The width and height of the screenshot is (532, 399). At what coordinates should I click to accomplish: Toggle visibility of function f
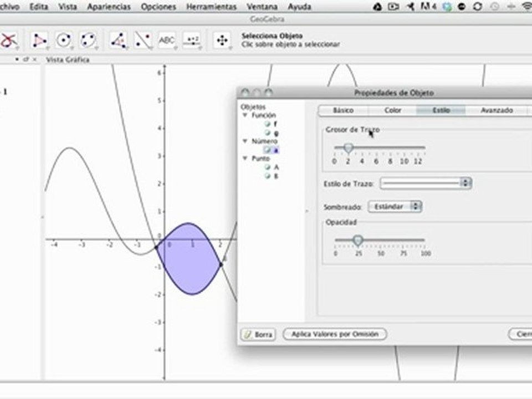(x=267, y=124)
